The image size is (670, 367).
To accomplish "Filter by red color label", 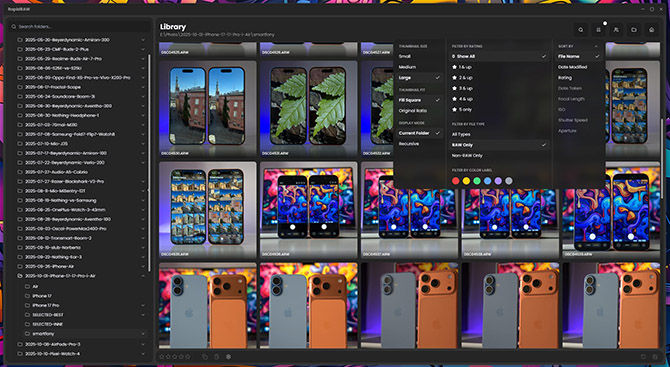I will pos(455,181).
